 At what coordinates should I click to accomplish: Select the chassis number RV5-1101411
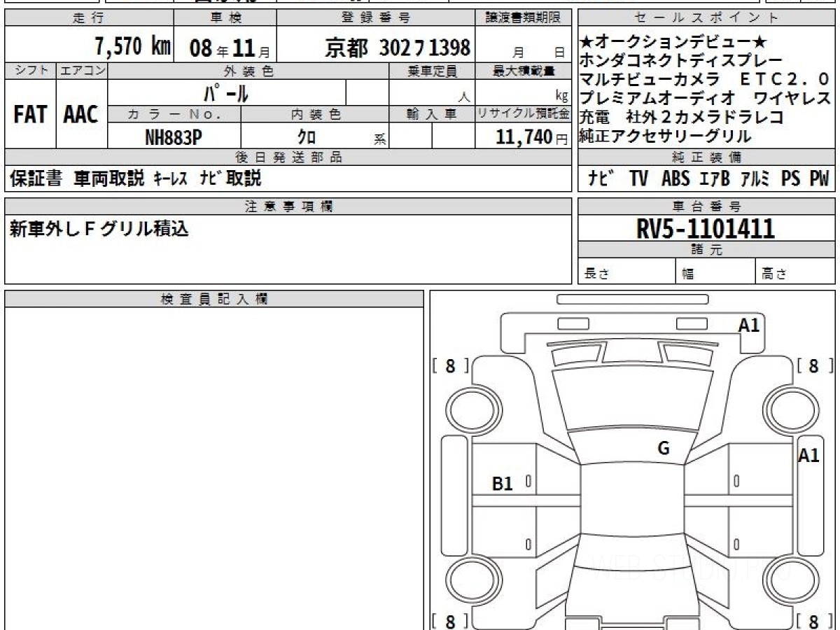[706, 229]
